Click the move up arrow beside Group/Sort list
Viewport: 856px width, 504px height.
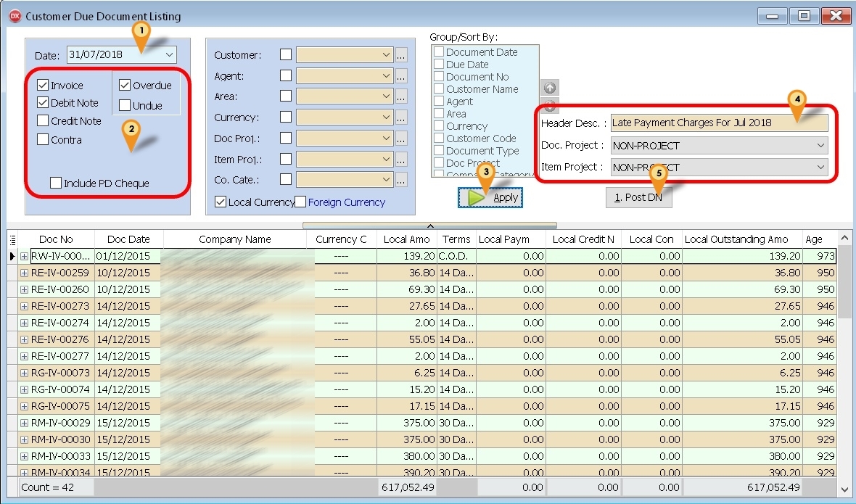tap(550, 88)
